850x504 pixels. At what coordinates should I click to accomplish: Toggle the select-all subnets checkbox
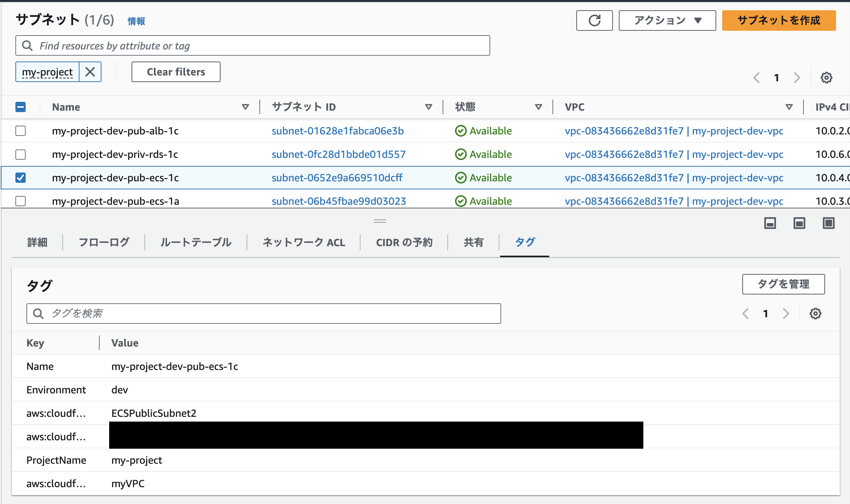[21, 107]
